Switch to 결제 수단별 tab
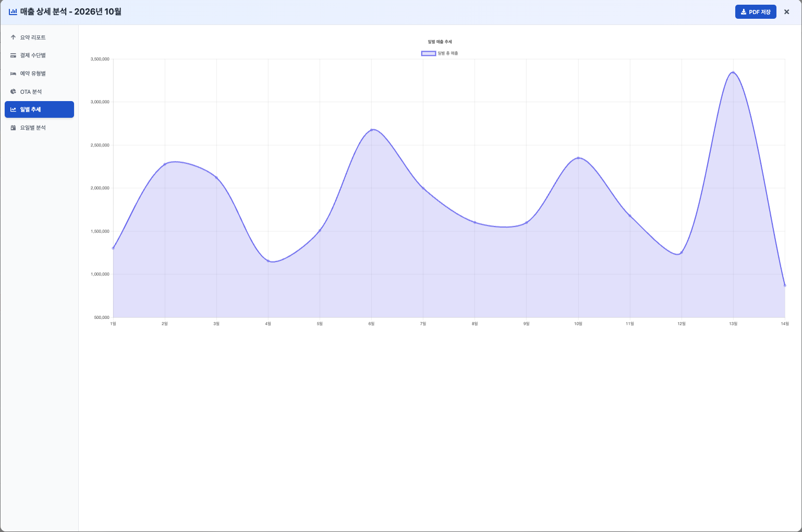The width and height of the screenshot is (802, 532). pos(39,55)
